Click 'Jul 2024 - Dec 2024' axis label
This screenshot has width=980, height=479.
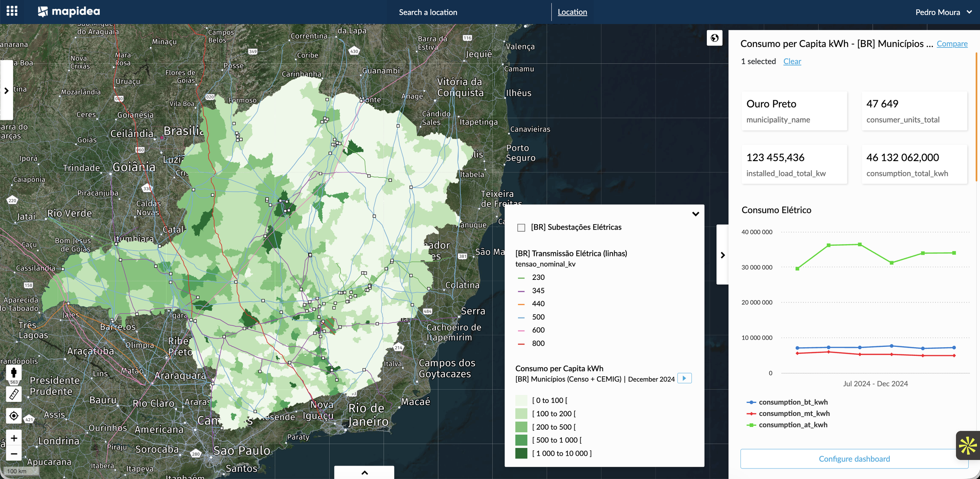[875, 384]
